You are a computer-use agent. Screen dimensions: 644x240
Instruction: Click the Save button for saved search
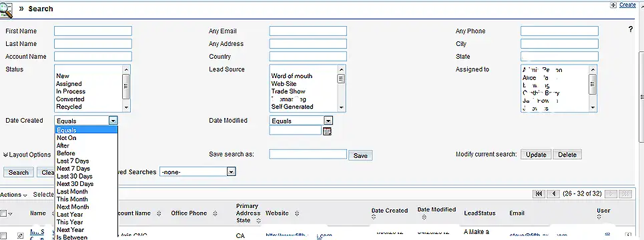click(360, 155)
